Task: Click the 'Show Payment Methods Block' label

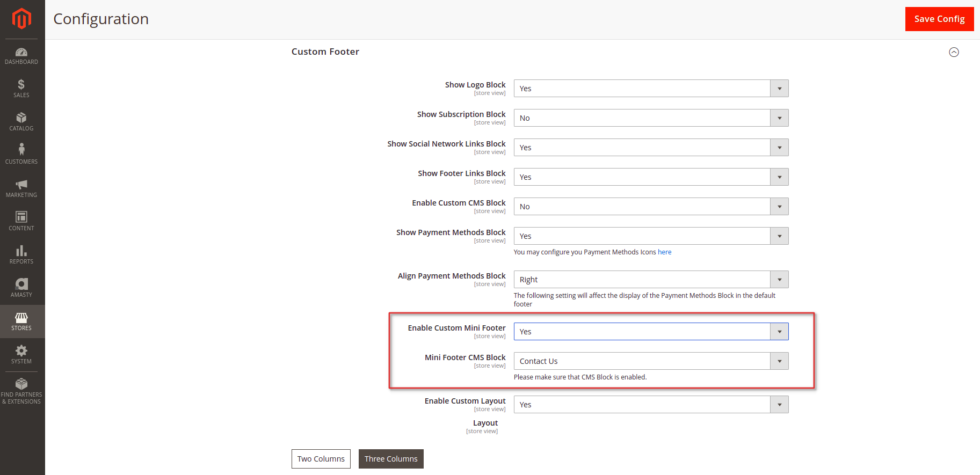Action: (451, 232)
